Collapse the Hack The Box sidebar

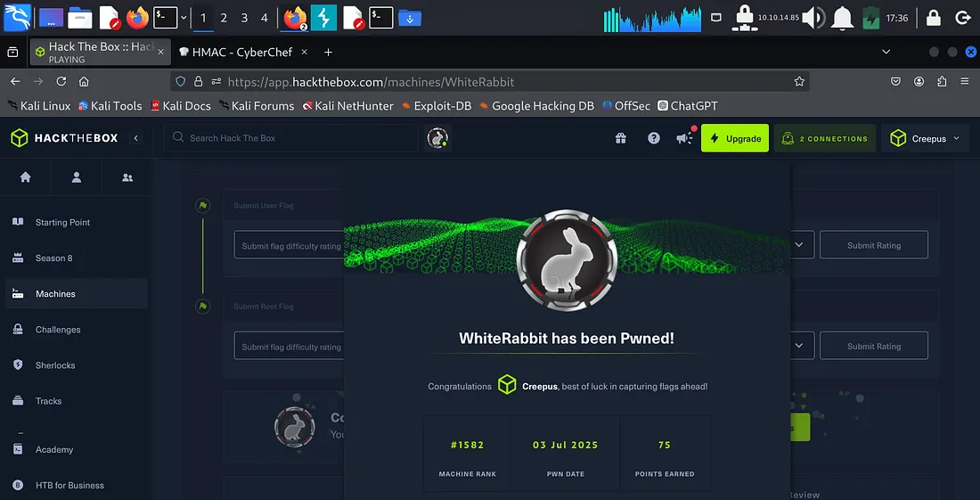(136, 138)
